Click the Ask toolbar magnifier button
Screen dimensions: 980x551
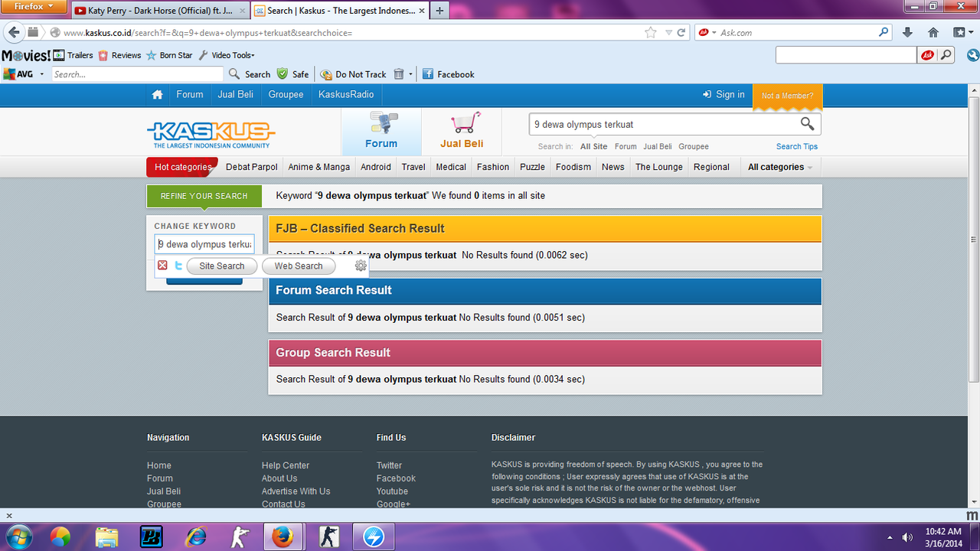[x=947, y=55]
